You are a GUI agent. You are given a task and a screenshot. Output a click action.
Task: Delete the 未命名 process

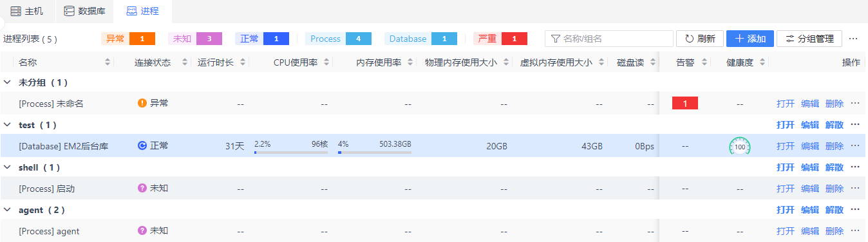835,104
